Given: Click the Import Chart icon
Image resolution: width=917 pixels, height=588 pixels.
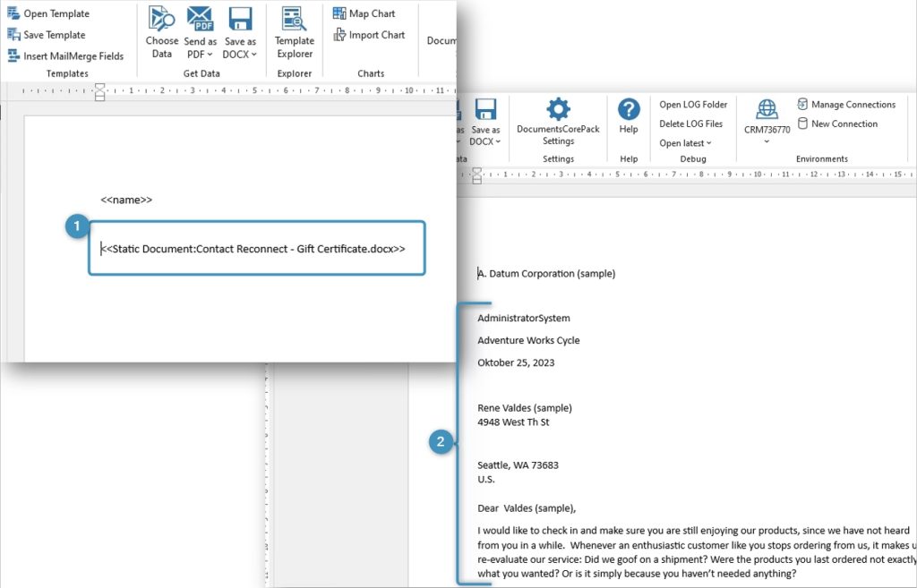Looking at the screenshot, I should click(339, 35).
